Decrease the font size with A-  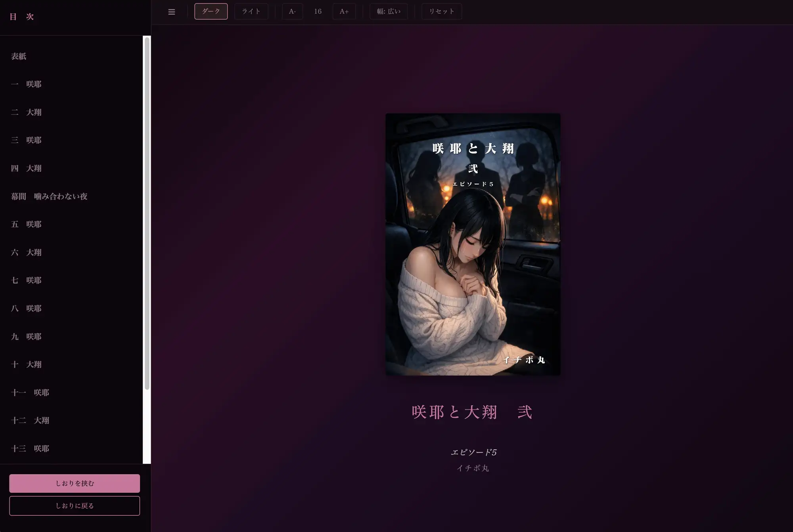click(x=292, y=11)
